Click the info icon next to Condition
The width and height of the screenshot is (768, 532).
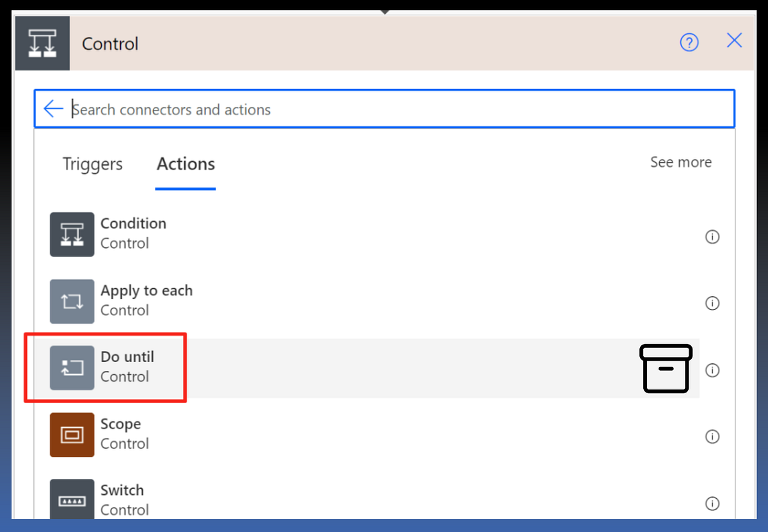[712, 237]
